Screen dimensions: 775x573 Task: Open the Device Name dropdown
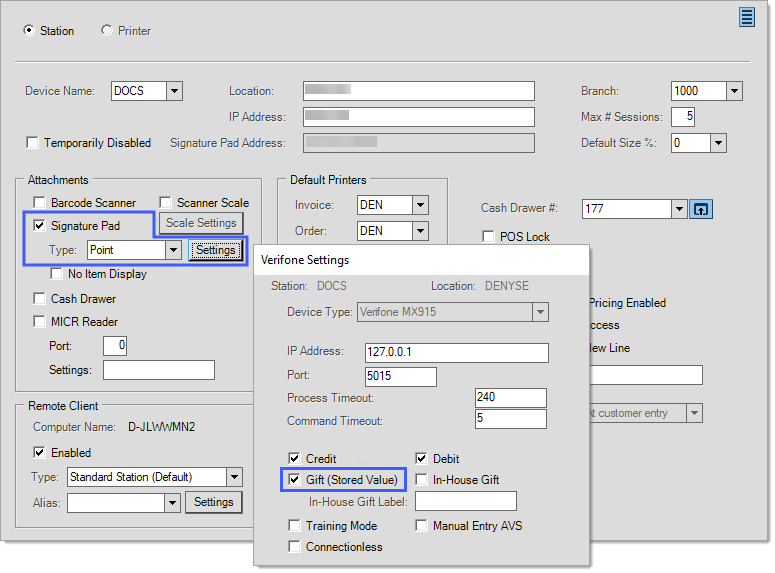(174, 91)
